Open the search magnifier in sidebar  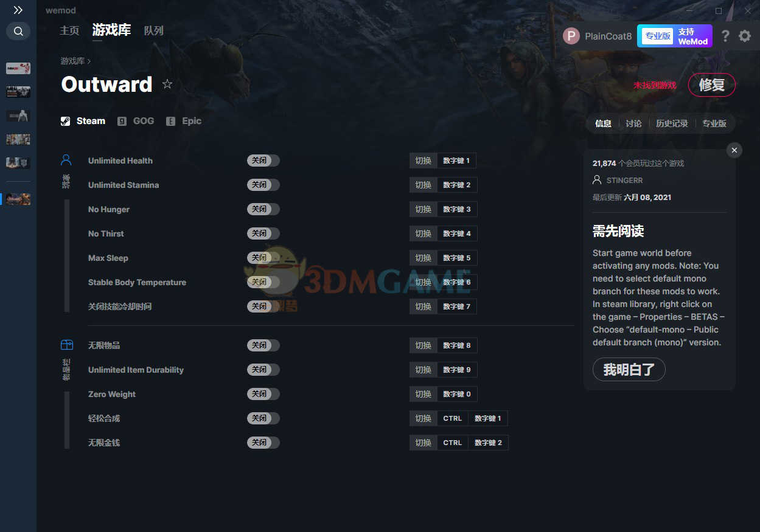tap(18, 31)
